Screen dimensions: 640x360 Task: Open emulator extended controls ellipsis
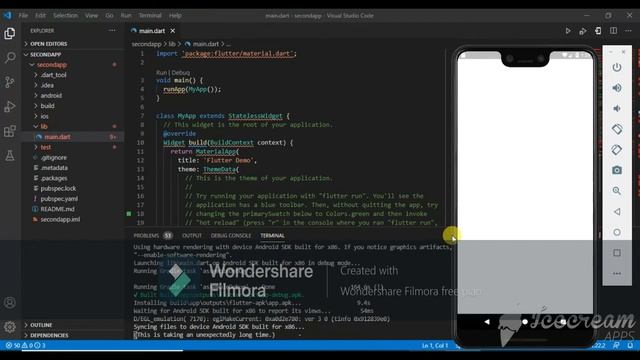pos(617,273)
